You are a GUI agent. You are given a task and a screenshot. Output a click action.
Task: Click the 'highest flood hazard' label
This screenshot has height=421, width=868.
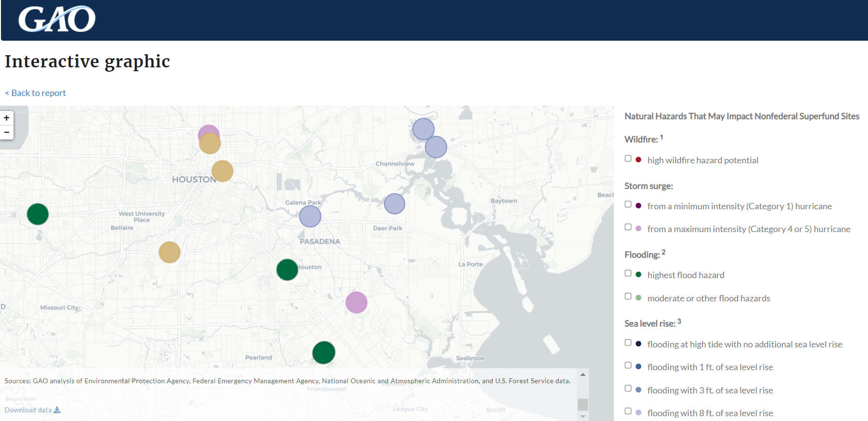(686, 275)
